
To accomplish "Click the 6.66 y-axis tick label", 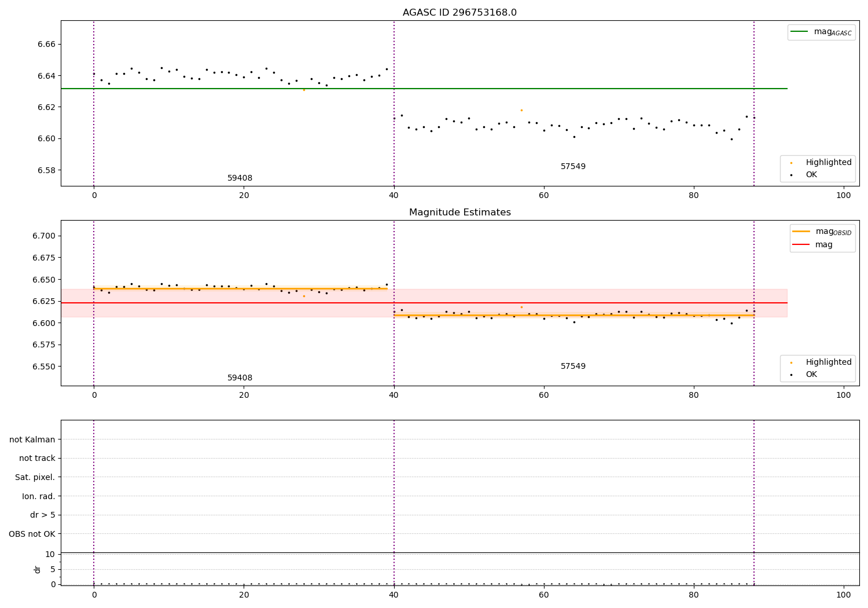I will tap(46, 45).
